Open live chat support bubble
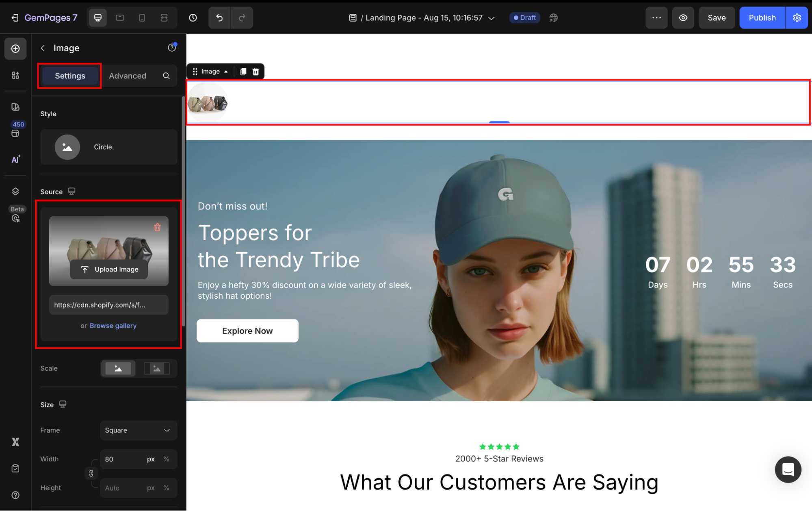This screenshot has width=812, height=511. click(788, 470)
